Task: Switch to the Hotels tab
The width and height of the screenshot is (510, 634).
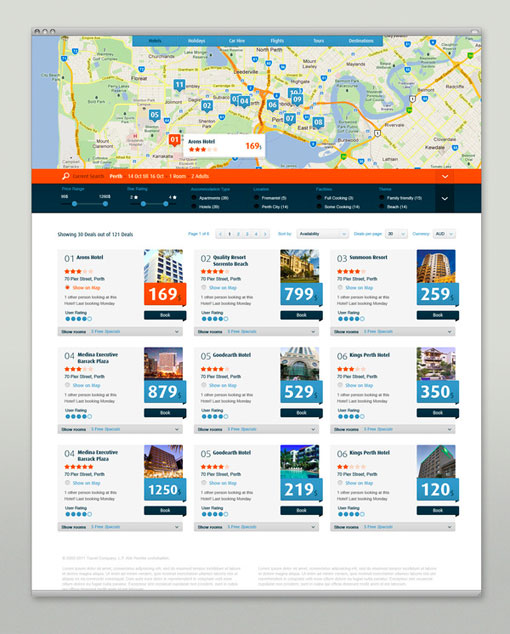Action: pyautogui.click(x=155, y=41)
